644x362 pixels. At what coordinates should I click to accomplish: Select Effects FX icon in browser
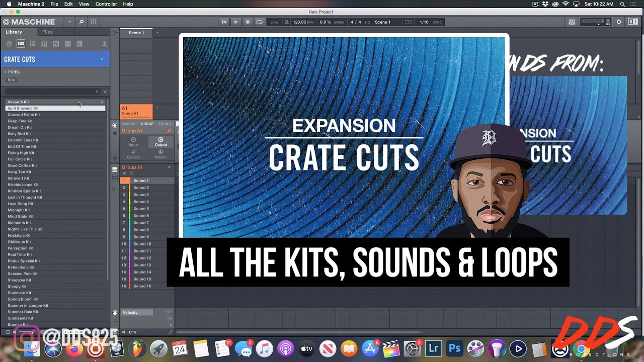56,44
